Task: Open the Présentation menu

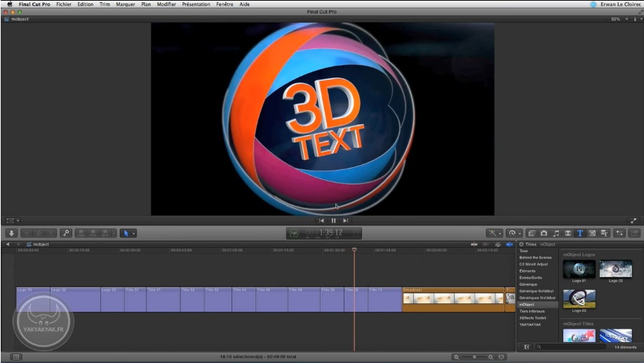Action: (196, 4)
